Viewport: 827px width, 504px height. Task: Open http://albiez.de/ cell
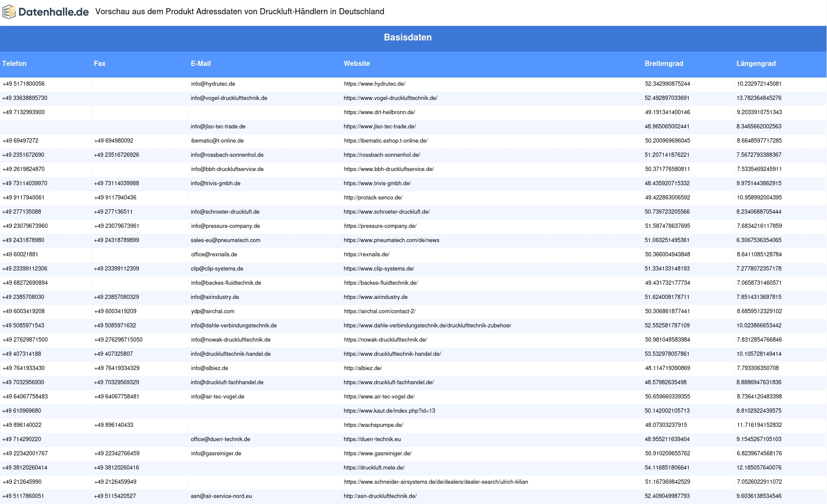tap(363, 368)
